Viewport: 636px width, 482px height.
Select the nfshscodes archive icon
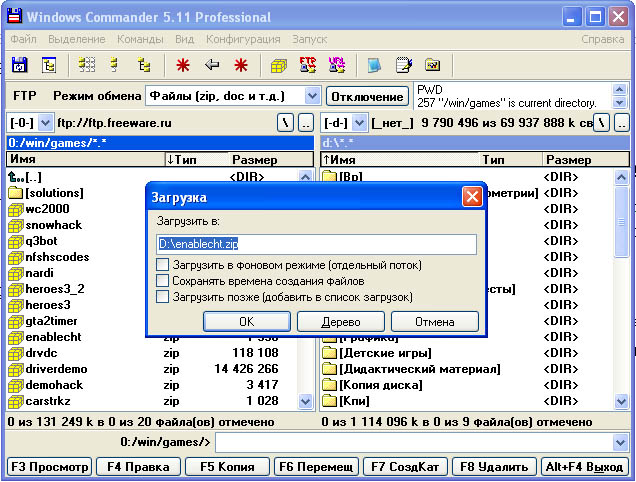click(x=15, y=258)
